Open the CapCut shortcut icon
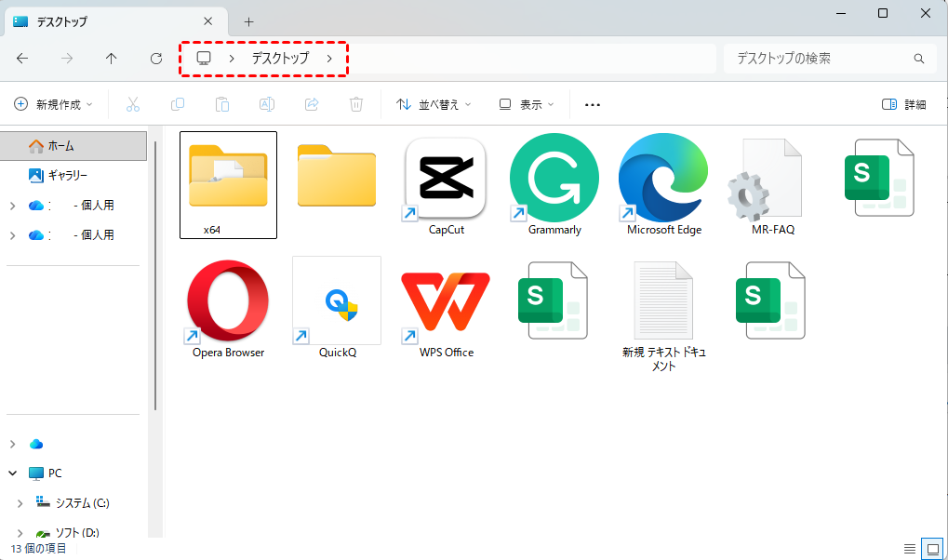Viewport: 948px width, 560px height. click(x=446, y=178)
